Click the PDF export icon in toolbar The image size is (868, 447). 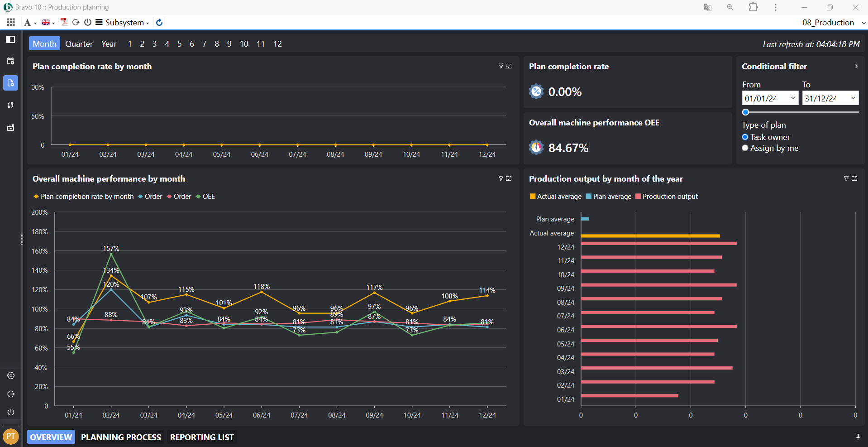tap(64, 22)
